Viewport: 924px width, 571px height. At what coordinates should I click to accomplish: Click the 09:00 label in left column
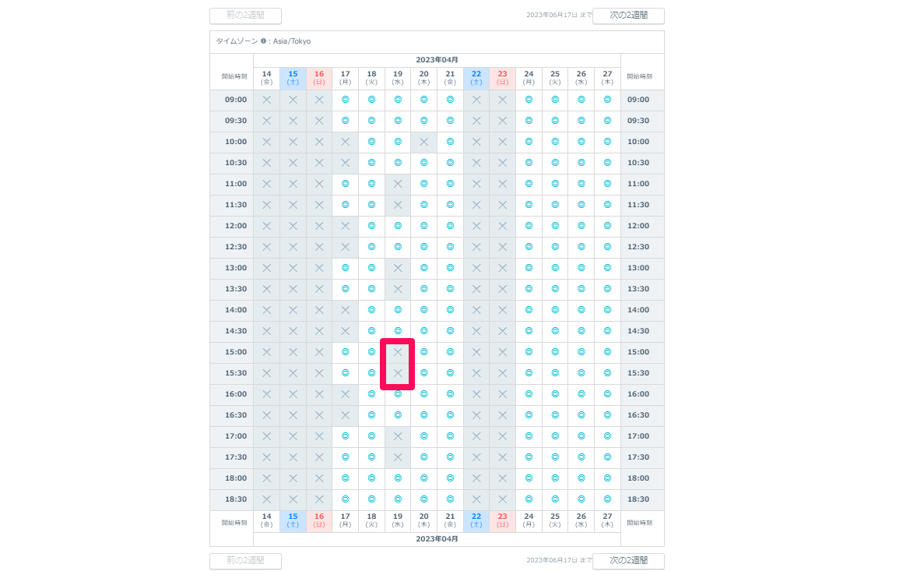236,100
